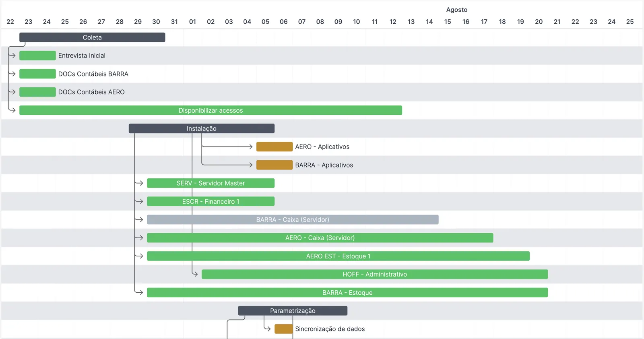Click the arrow before HOFF - Administrativo
Viewport: 644px width, 339px height.
[x=195, y=274]
